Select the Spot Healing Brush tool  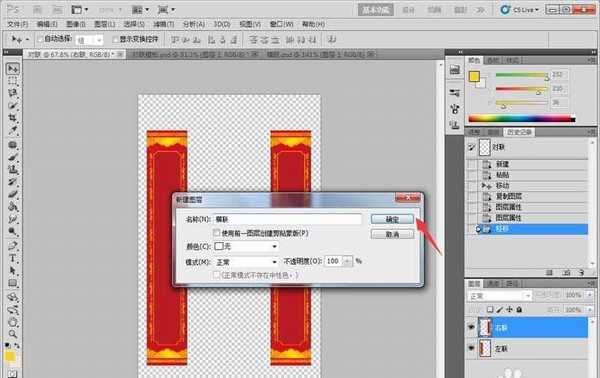(13, 145)
